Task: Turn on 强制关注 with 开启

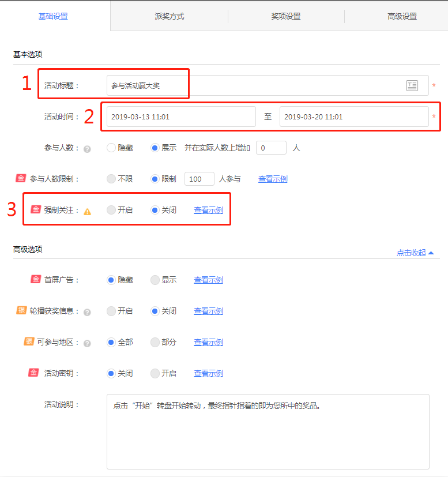Action: (x=111, y=210)
